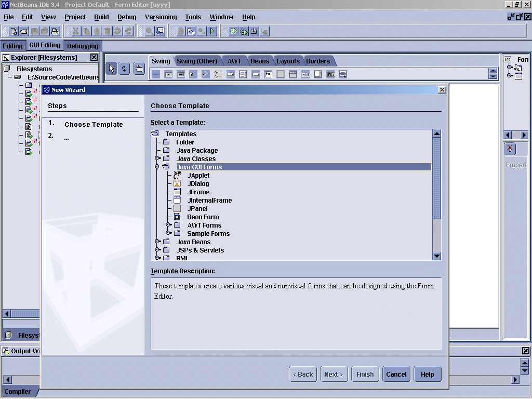Viewport: 532px width, 399px height.
Task: Click the Print toolbar icon
Action: tap(55, 32)
